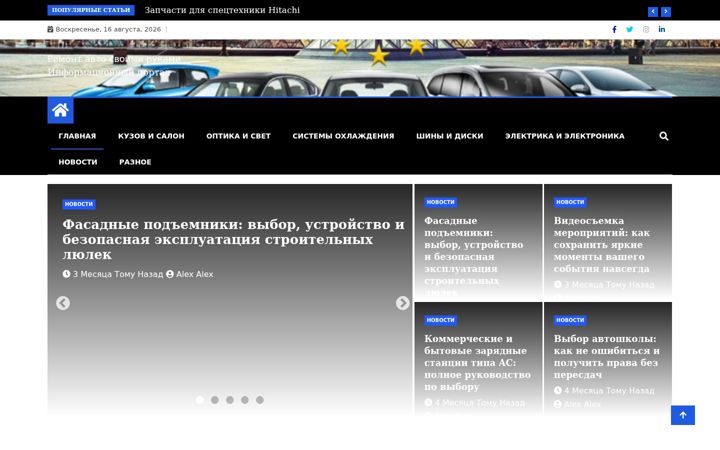Open the Оптика и свет menu item

click(238, 136)
